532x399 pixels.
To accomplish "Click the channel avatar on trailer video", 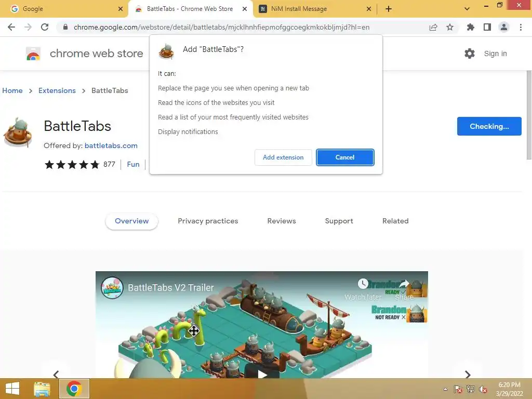I will click(x=112, y=288).
